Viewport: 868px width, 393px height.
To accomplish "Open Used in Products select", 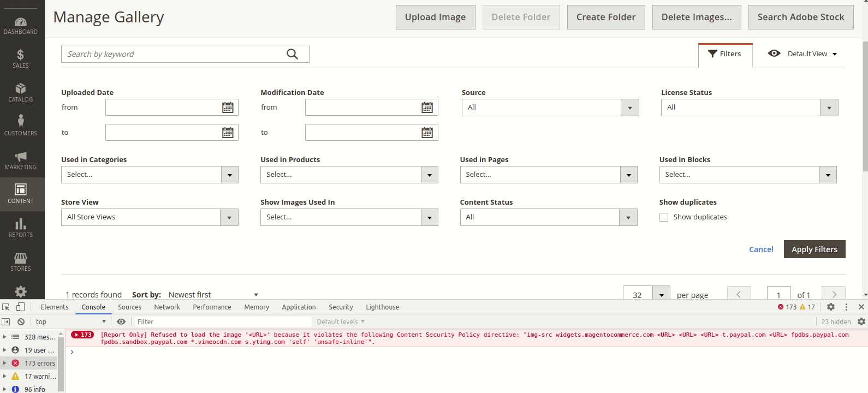I will (x=349, y=175).
